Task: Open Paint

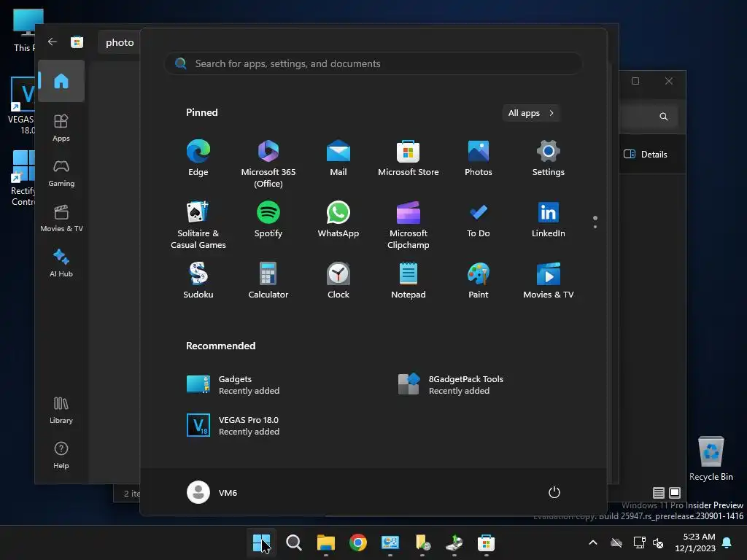Action: click(x=479, y=281)
